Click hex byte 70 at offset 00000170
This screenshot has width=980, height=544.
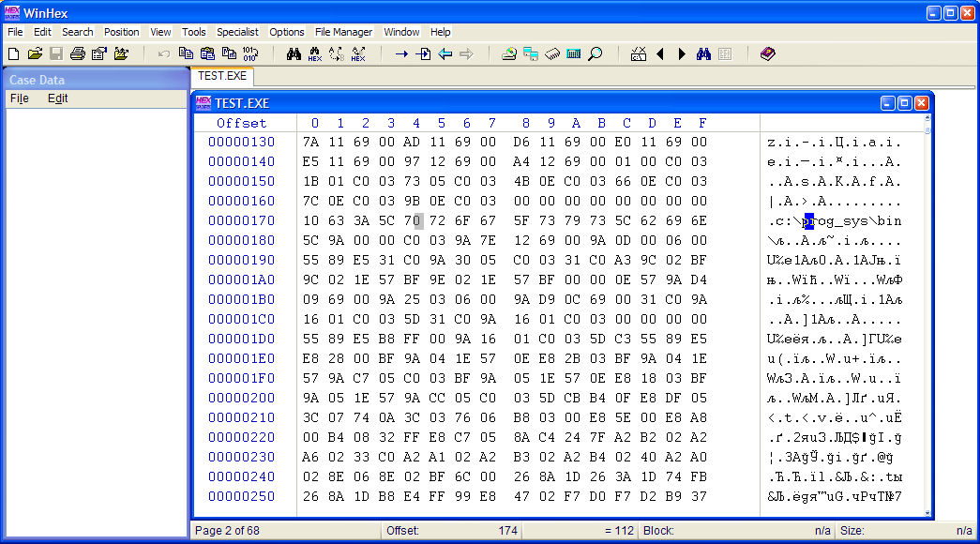415,221
